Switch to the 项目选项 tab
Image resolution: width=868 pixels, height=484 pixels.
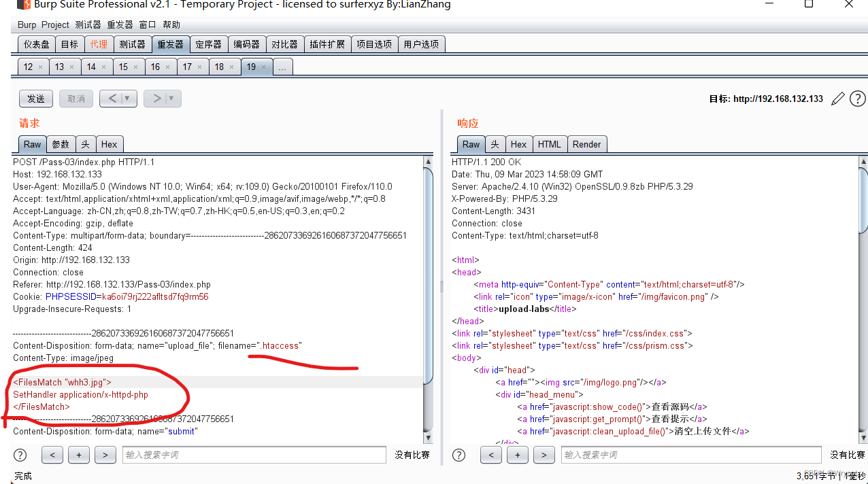374,44
